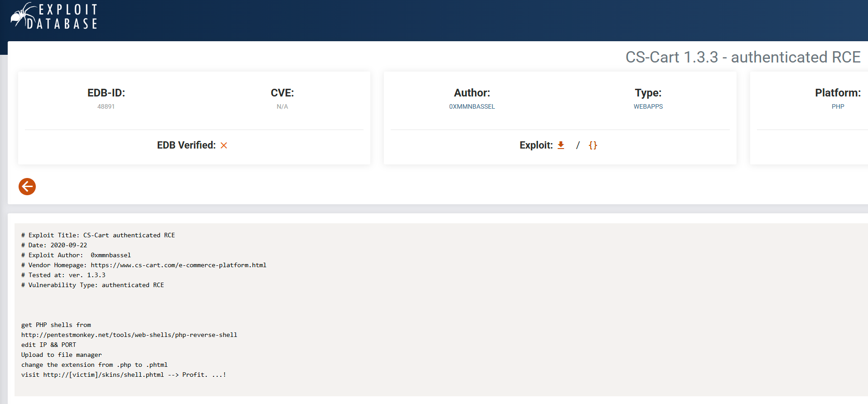Click the 'Type:' heading label

648,93
